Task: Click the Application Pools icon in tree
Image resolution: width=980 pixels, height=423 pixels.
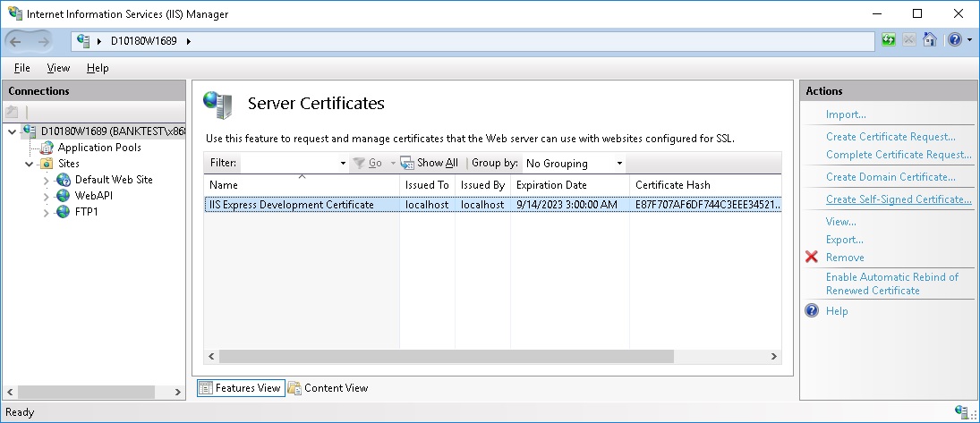Action: [47, 148]
